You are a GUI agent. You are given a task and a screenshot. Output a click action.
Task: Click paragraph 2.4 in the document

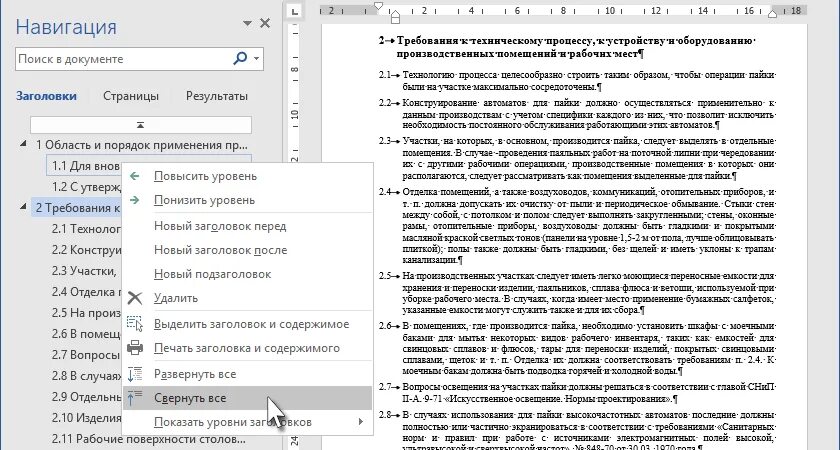[577, 226]
